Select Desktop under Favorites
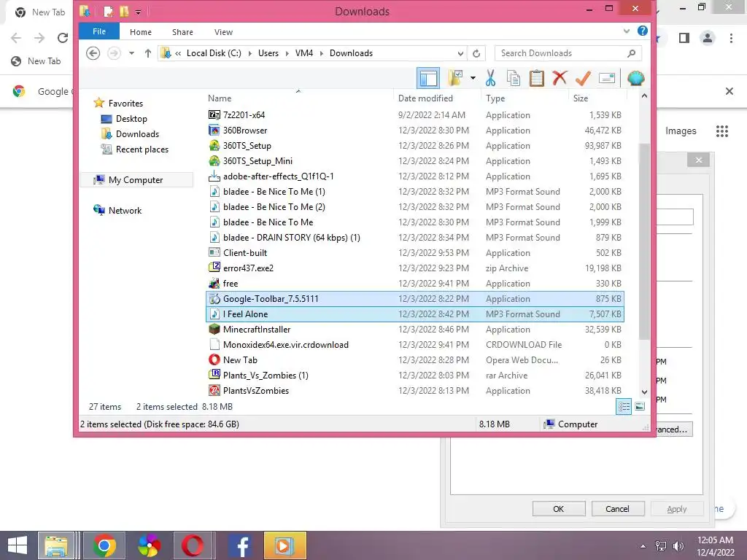Image resolution: width=747 pixels, height=560 pixels. click(x=131, y=119)
